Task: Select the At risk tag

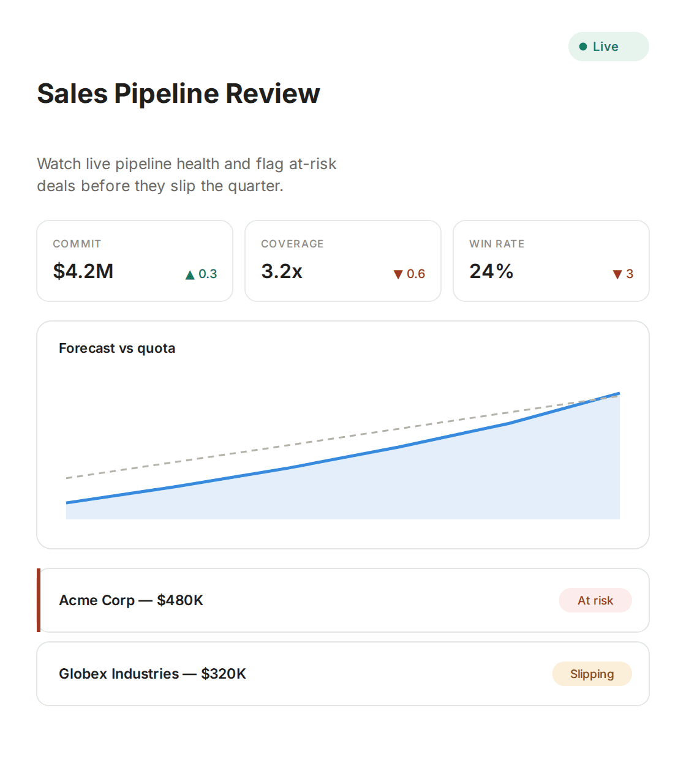Action: (x=595, y=600)
